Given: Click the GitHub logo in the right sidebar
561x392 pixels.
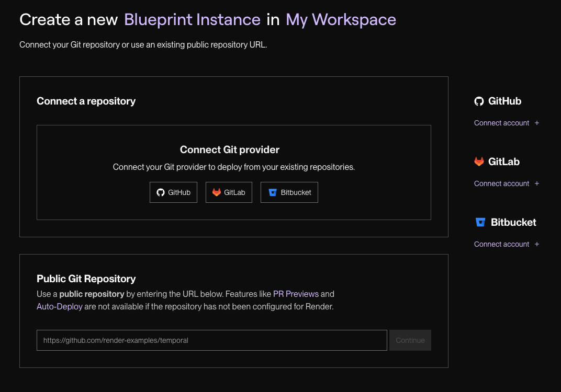Looking at the screenshot, I should click(479, 101).
